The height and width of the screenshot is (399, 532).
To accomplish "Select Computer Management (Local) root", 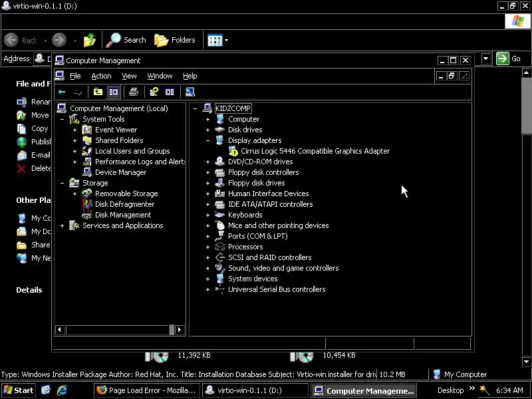I will 119,108.
